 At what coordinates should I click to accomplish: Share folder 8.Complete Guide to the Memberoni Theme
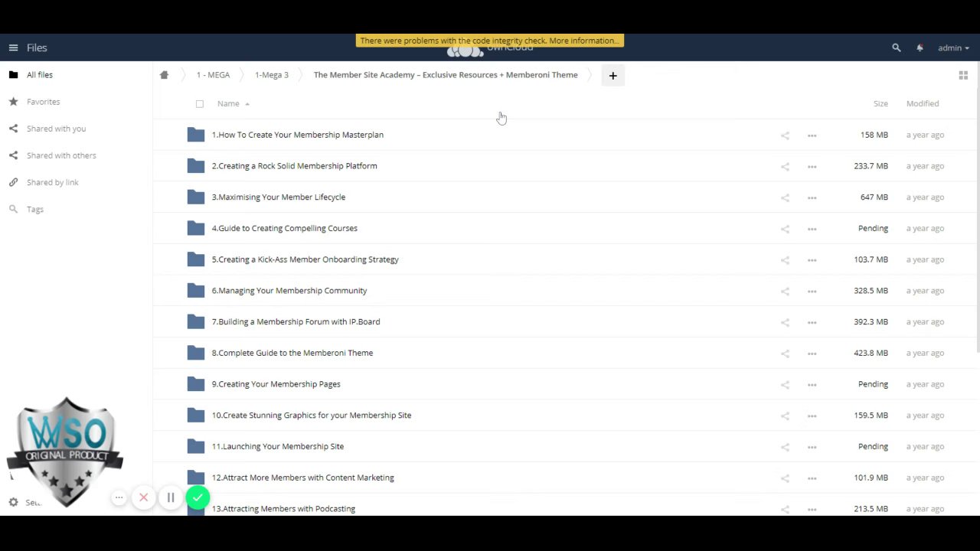(785, 354)
